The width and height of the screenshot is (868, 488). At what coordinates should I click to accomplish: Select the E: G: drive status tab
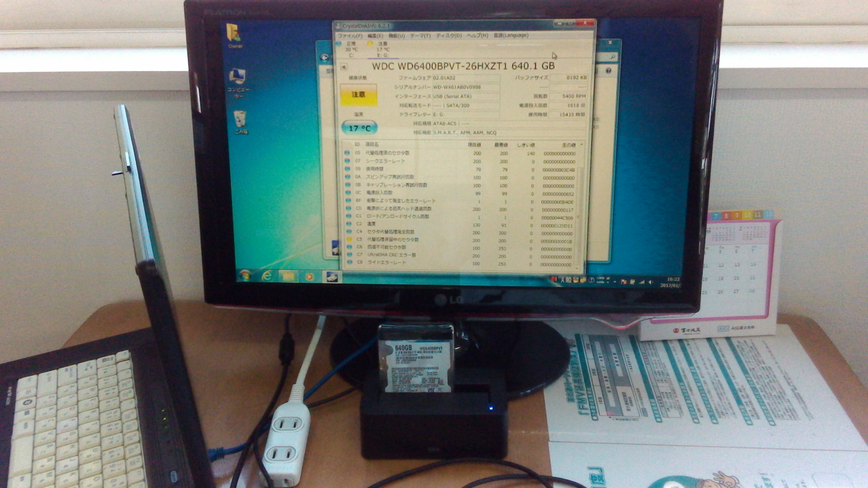tap(382, 49)
